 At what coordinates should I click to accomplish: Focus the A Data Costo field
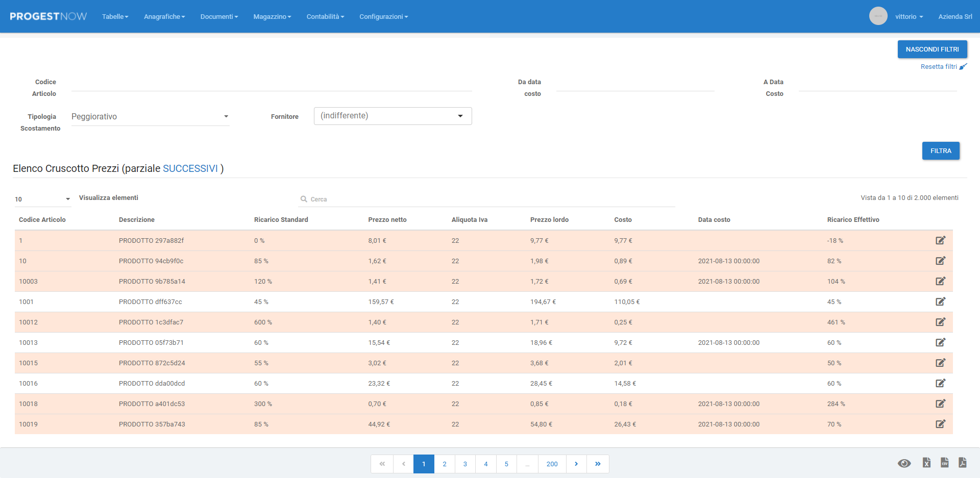point(878,84)
